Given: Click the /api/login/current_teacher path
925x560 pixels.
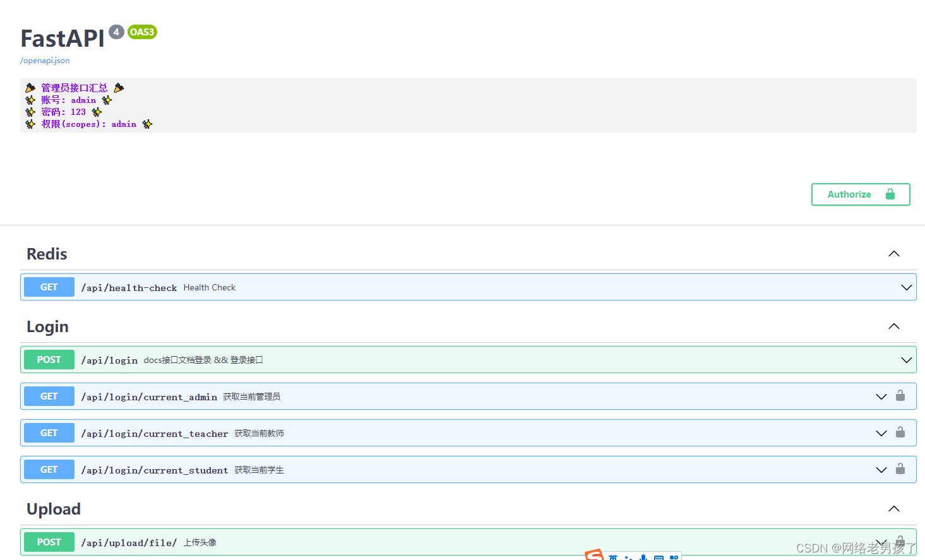Looking at the screenshot, I should coord(155,434).
